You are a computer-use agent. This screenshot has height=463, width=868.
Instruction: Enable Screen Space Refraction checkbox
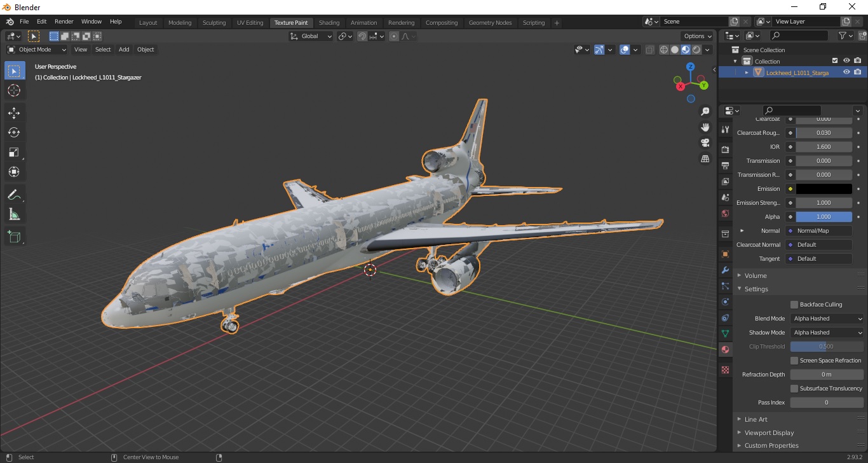click(x=794, y=361)
